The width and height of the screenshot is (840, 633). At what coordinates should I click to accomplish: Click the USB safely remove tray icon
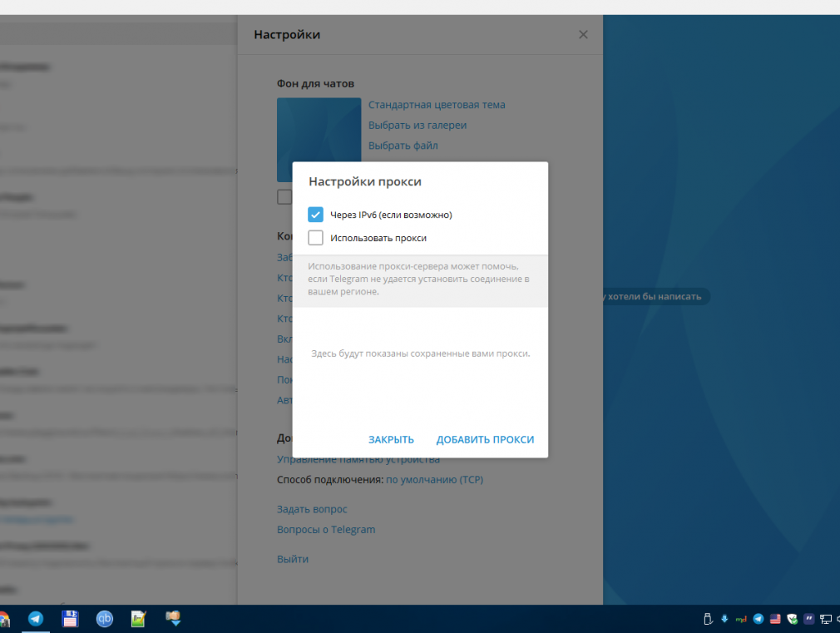click(708, 619)
